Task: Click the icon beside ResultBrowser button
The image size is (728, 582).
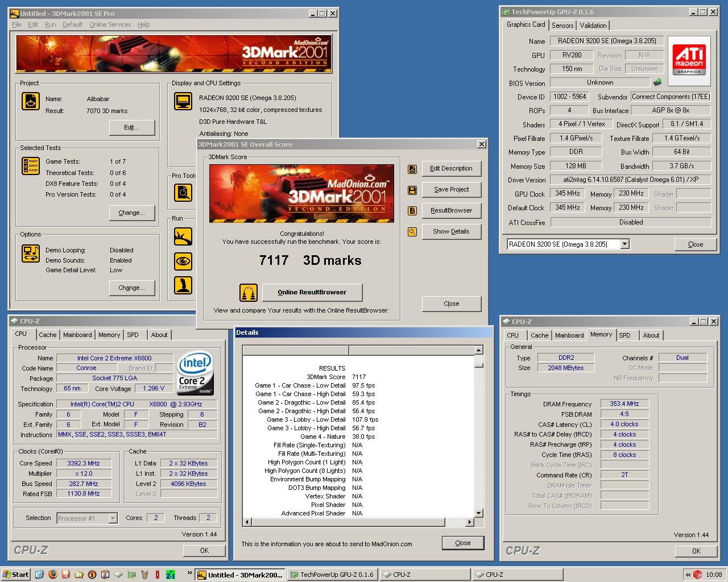Action: 412,211
